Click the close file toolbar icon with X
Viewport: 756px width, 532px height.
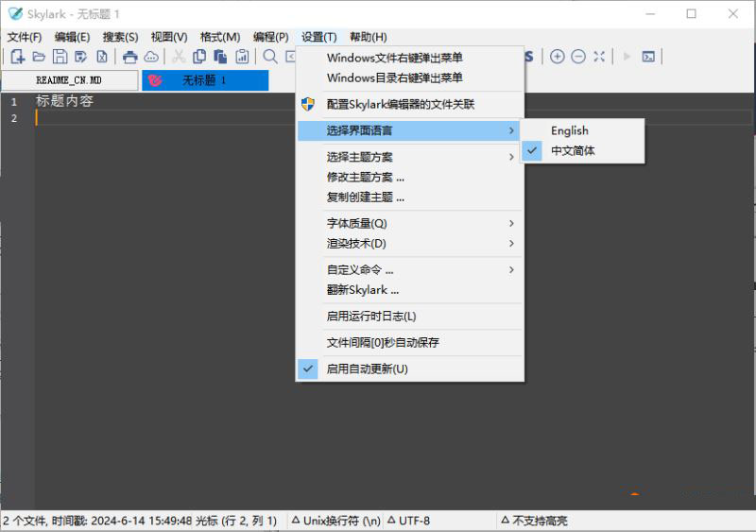click(102, 57)
